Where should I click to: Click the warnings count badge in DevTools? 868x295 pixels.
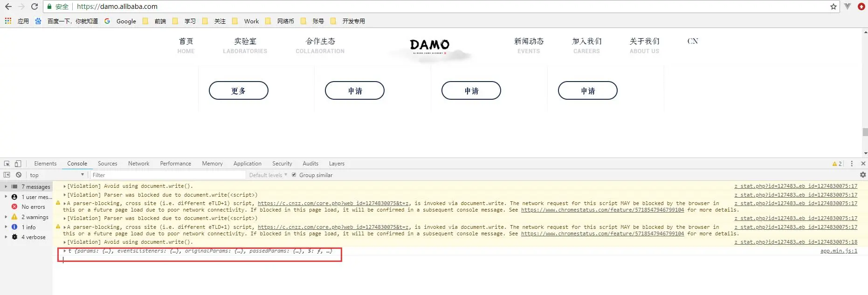pos(837,164)
